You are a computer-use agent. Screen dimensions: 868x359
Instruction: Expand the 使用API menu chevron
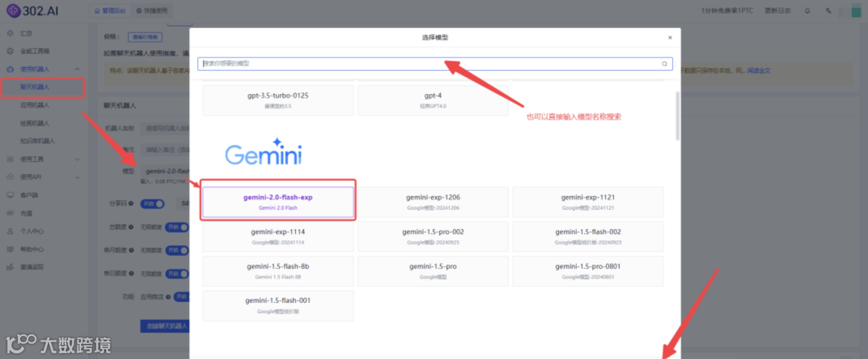[x=77, y=177]
